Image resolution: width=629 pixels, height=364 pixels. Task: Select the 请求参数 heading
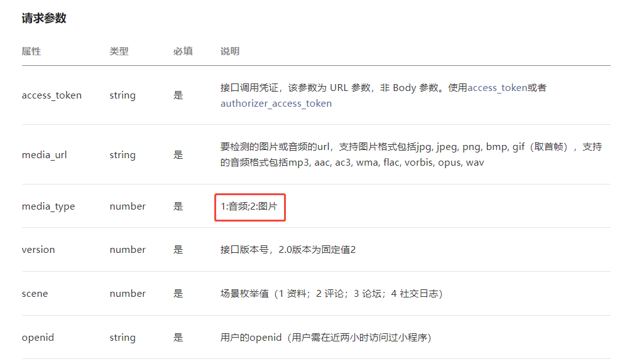(x=44, y=18)
